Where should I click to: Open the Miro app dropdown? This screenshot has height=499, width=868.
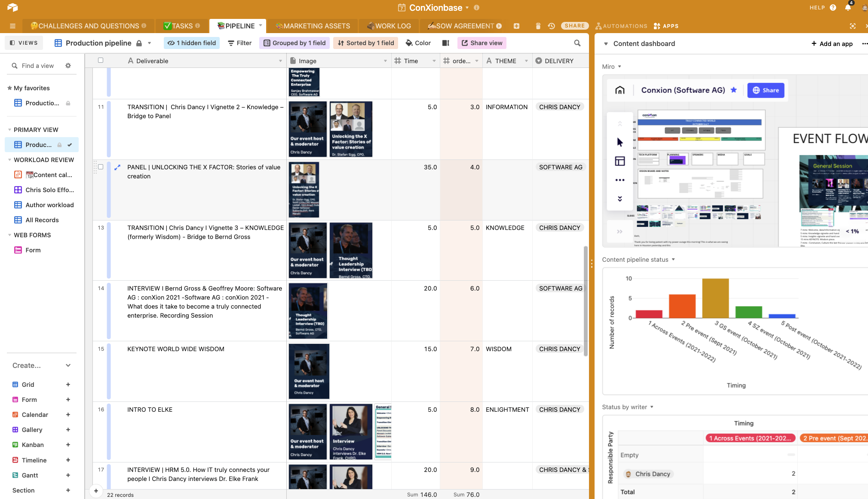point(620,67)
